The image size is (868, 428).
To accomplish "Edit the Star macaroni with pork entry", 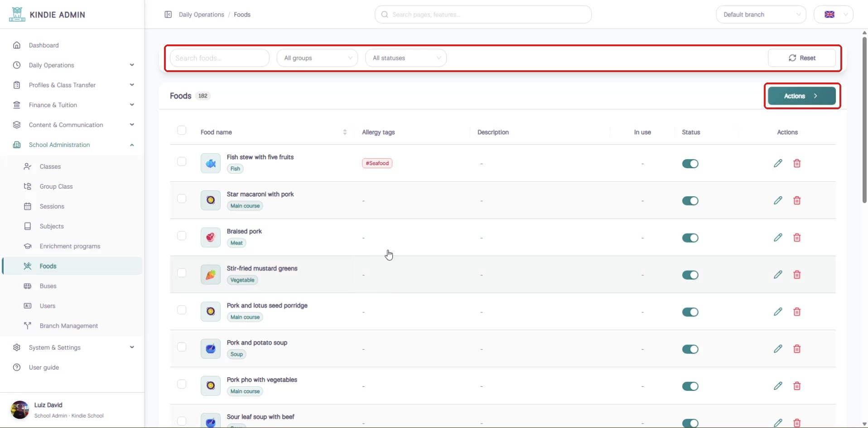I will (778, 200).
